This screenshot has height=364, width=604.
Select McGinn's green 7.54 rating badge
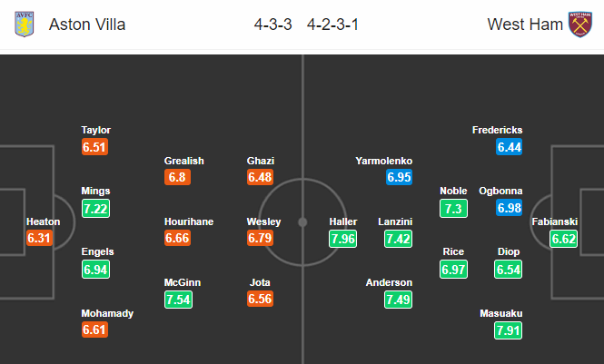click(x=178, y=300)
